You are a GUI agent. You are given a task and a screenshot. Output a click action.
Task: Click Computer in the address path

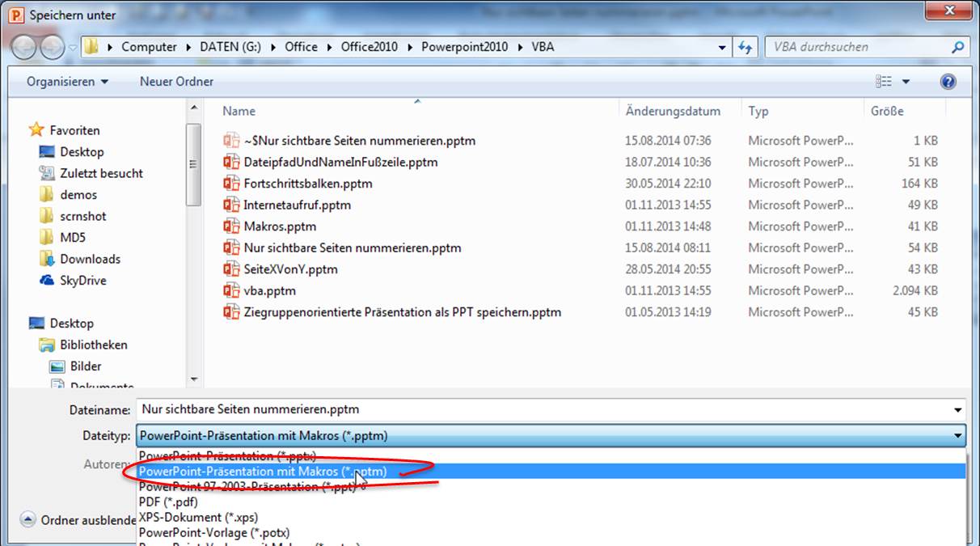(x=149, y=47)
